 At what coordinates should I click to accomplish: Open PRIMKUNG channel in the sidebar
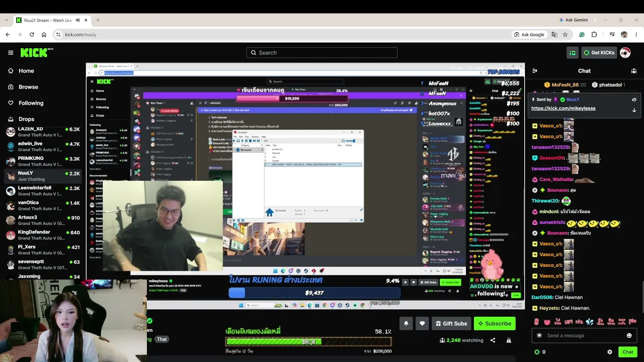tap(43, 161)
